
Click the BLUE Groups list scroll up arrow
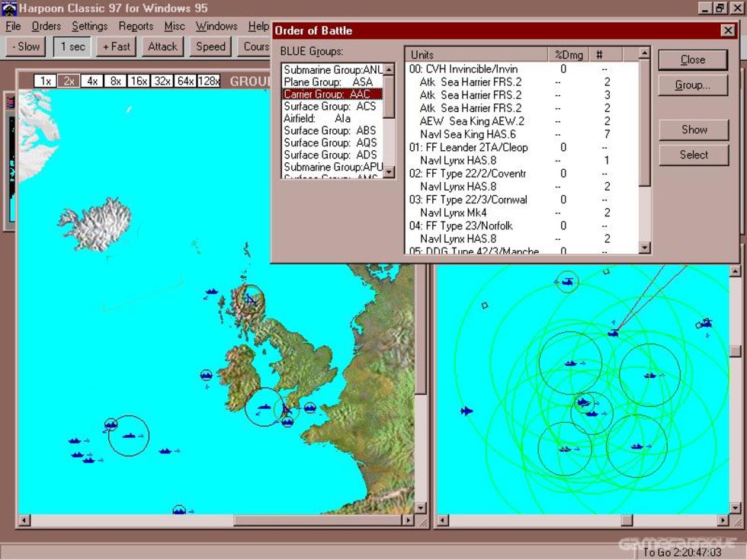click(x=390, y=69)
